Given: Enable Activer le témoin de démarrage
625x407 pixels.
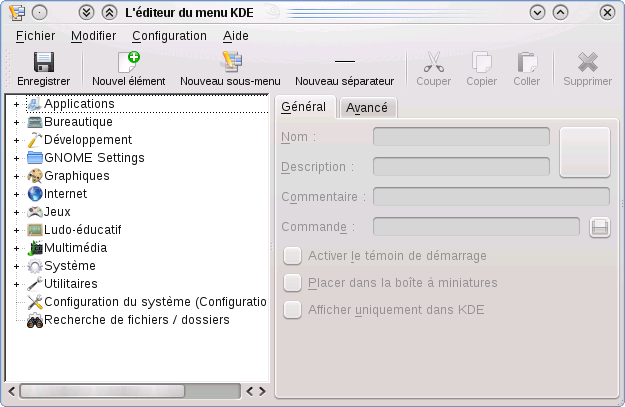Looking at the screenshot, I should click(293, 256).
